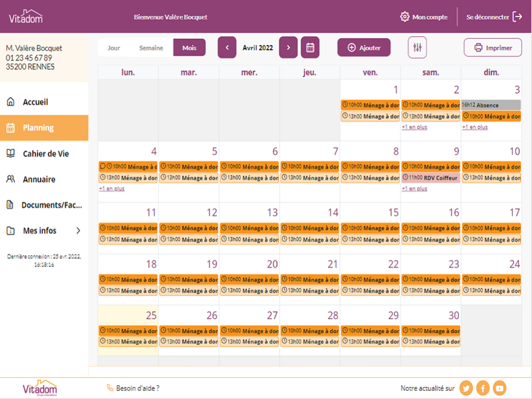The width and height of the screenshot is (532, 399).
Task: Click the Vitadom logo in the header
Action: (26, 16)
